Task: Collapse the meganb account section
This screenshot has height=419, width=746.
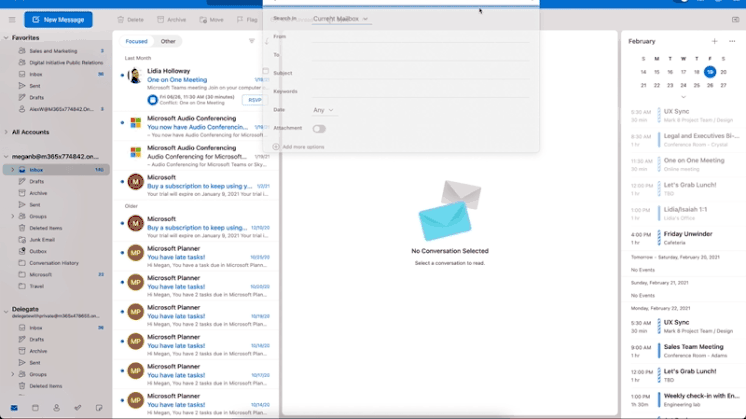Action: 6,156
